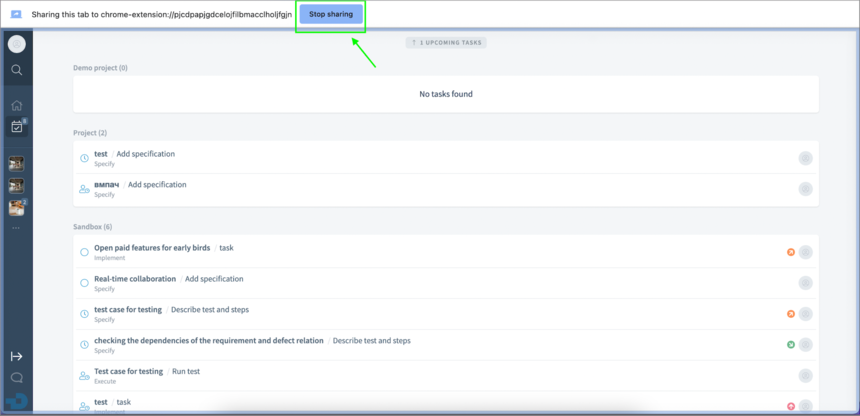Select the first project thumbnail in sidebar

tap(17, 164)
